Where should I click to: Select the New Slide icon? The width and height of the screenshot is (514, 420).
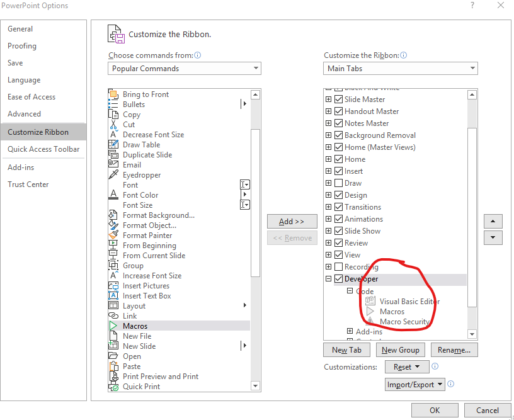(113, 346)
